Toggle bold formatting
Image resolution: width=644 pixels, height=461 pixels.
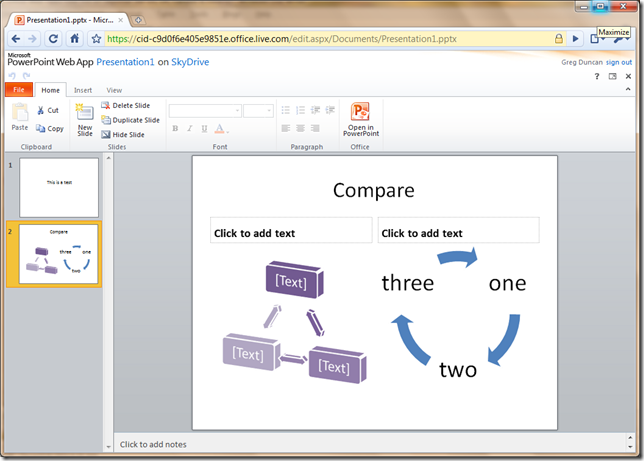pyautogui.click(x=175, y=129)
